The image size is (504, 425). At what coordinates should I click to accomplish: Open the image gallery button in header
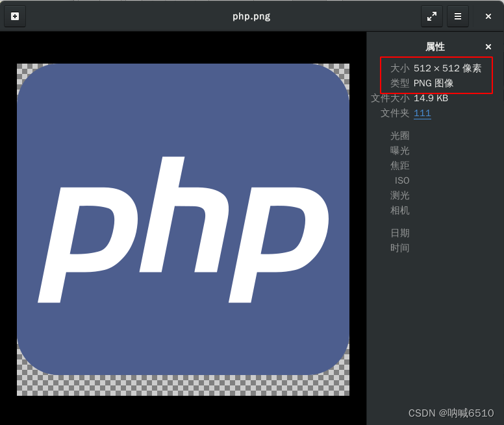[15, 16]
